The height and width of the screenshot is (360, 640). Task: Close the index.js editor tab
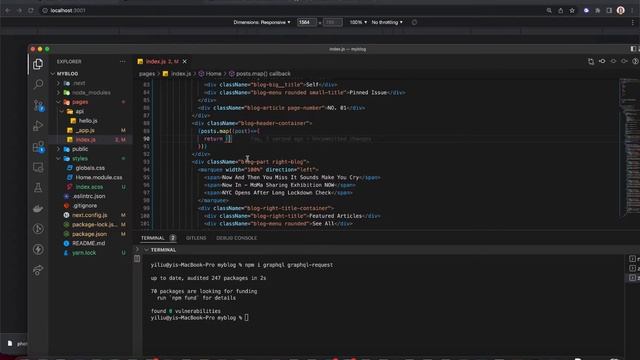coord(184,62)
